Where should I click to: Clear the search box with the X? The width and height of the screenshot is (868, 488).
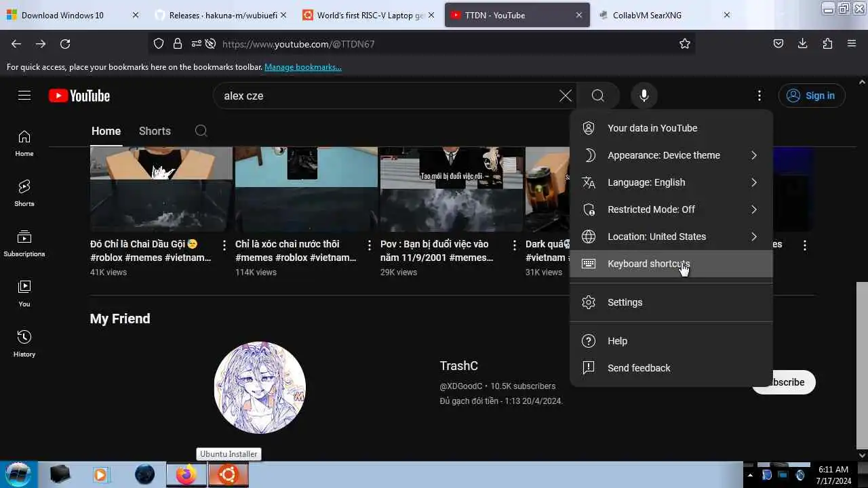[566, 96]
